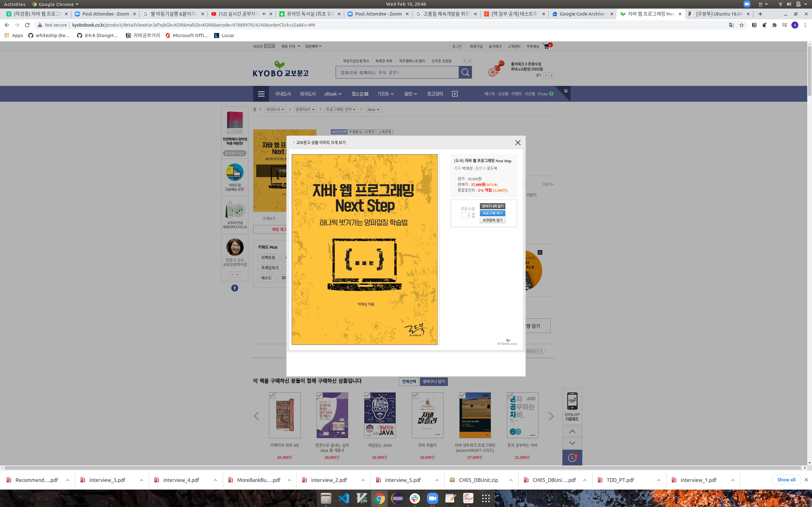This screenshot has width=812, height=507.
Task: Click the 장바구니에 담기 button in popup
Action: (492, 206)
